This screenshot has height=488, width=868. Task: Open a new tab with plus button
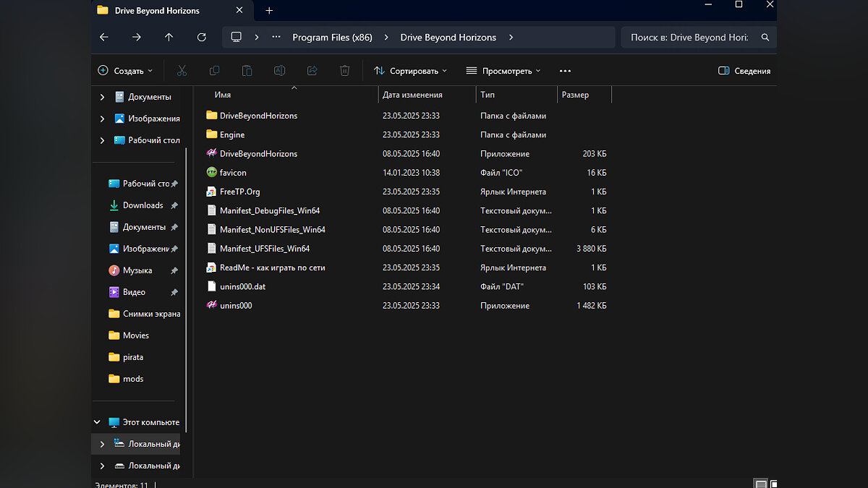pyautogui.click(x=269, y=11)
